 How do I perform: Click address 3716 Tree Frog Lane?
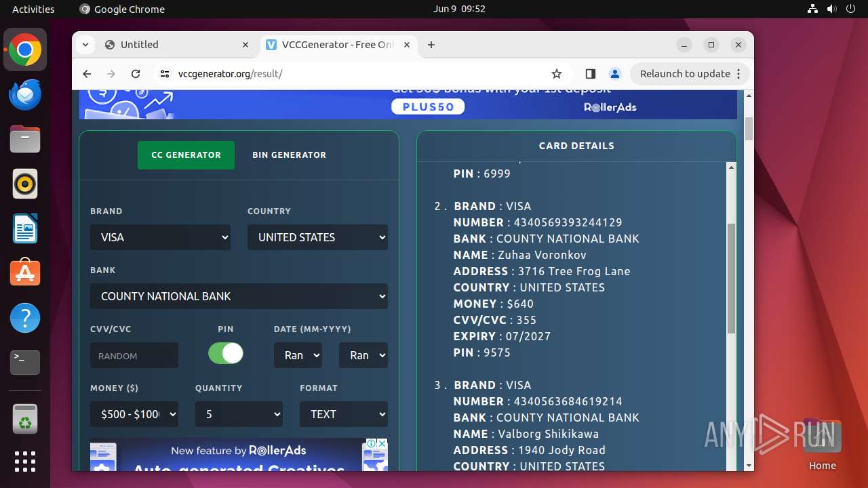tap(574, 271)
